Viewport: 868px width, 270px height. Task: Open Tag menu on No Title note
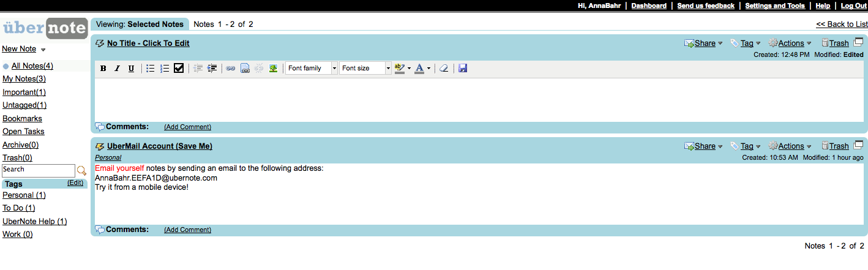pyautogui.click(x=746, y=43)
